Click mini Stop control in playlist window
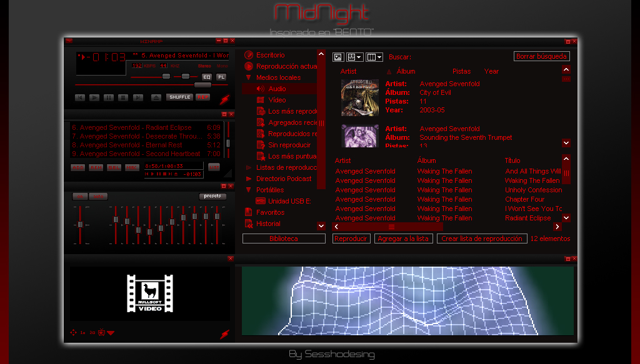Image resolution: width=640 pixels, height=364 pixels. (164, 174)
